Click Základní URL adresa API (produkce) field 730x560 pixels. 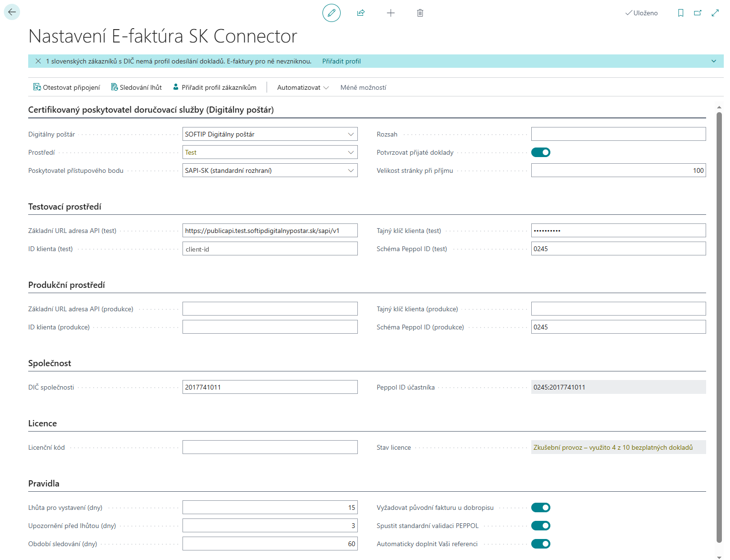tap(270, 309)
